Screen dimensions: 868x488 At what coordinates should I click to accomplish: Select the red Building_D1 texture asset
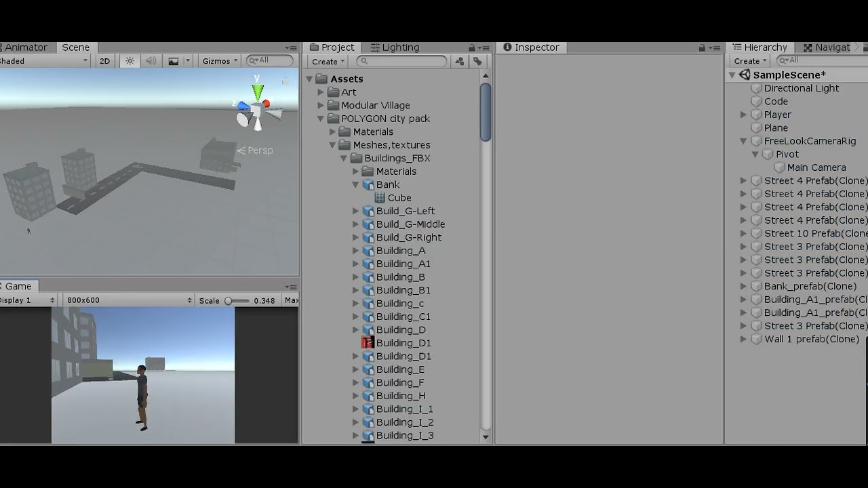368,343
